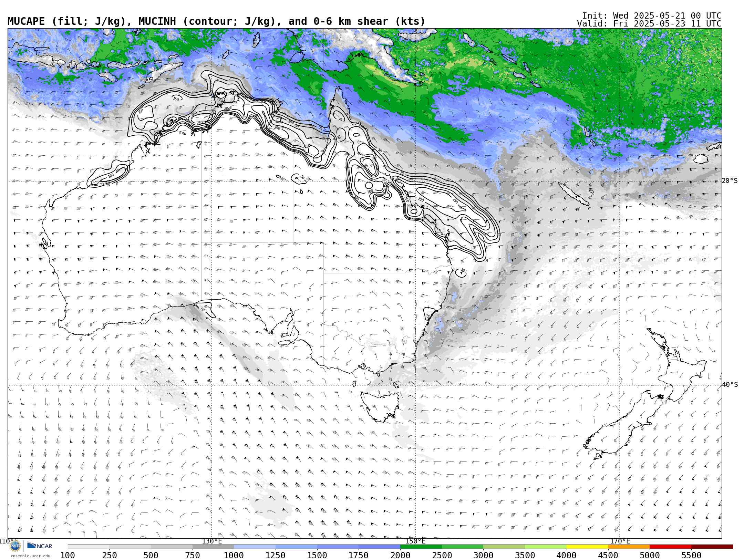This screenshot has width=744, height=560.
Task: Click the 1750 colorbar label
Action: pyautogui.click(x=359, y=555)
